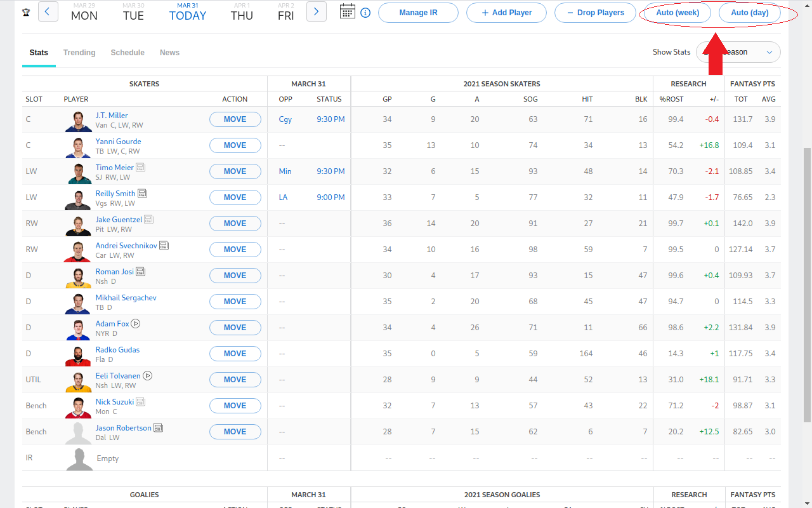Open Timo Meier news note icon
812x508 pixels.
[141, 168]
